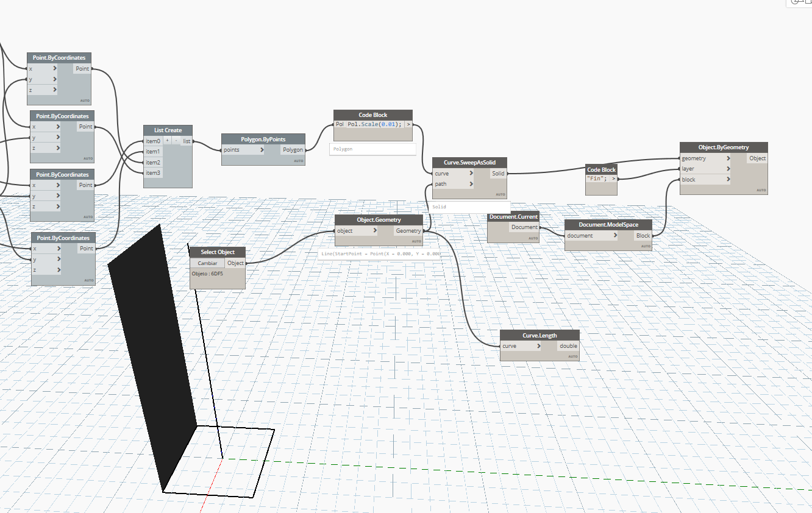Image resolution: width=812 pixels, height=513 pixels.
Task: Click the object input chevron on Object.Geometry
Action: tap(374, 231)
